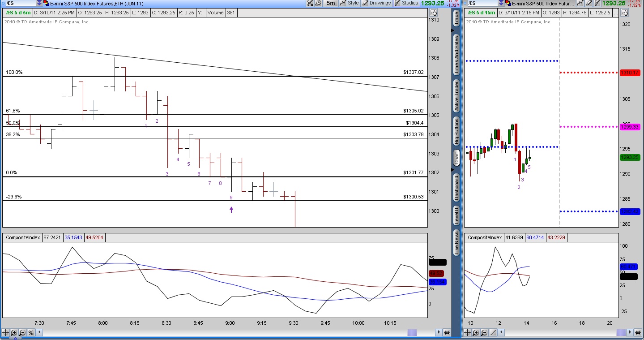
Task: Zoom in on right chart
Action: point(476,332)
